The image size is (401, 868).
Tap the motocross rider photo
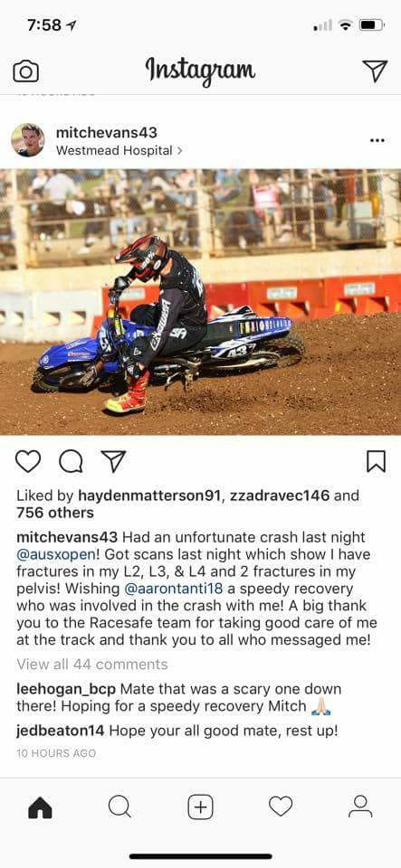pyautogui.click(x=201, y=302)
